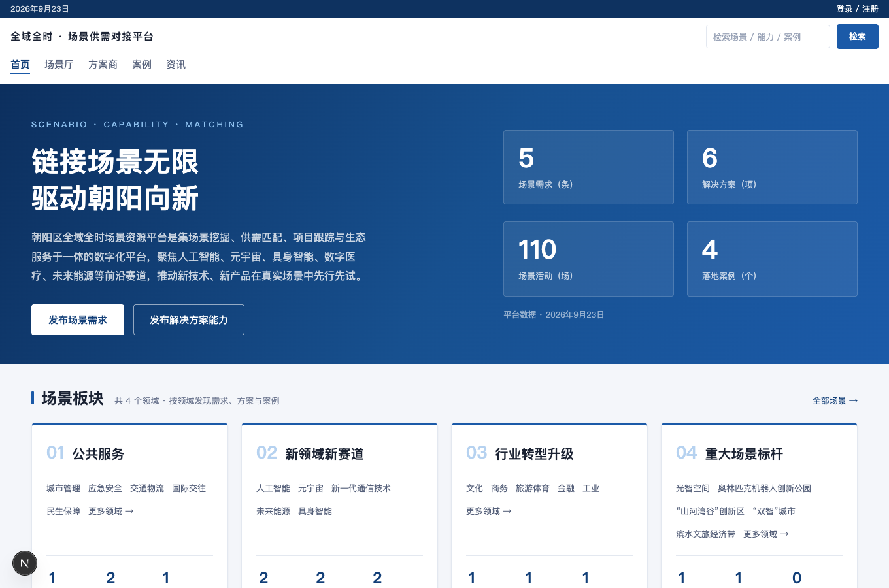Click the 检索 search button
The image size is (889, 588).
pyautogui.click(x=858, y=37)
